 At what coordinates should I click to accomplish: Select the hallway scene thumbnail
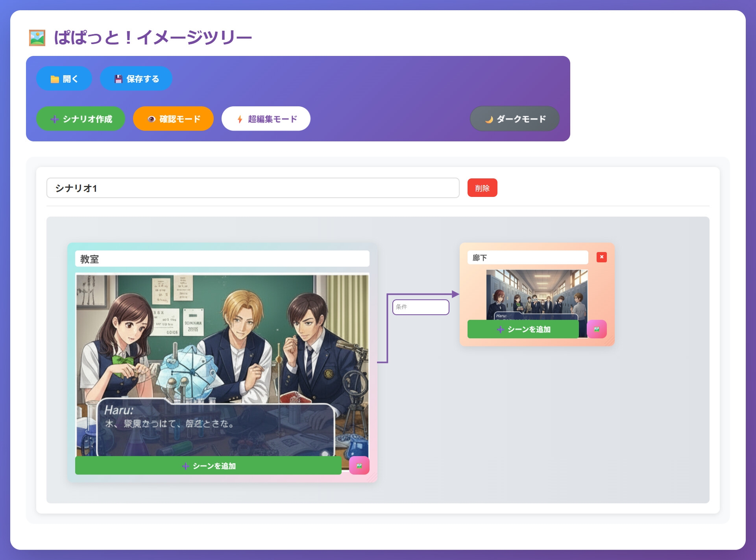pyautogui.click(x=537, y=293)
